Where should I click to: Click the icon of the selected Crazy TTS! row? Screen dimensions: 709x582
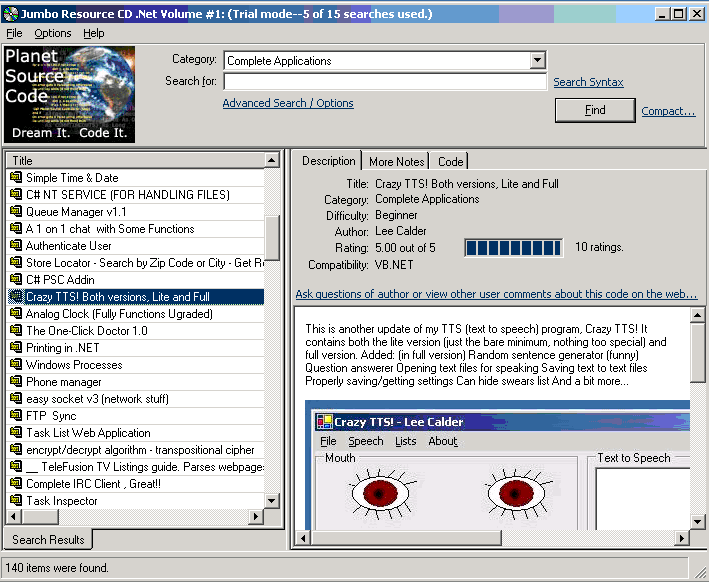click(16, 297)
